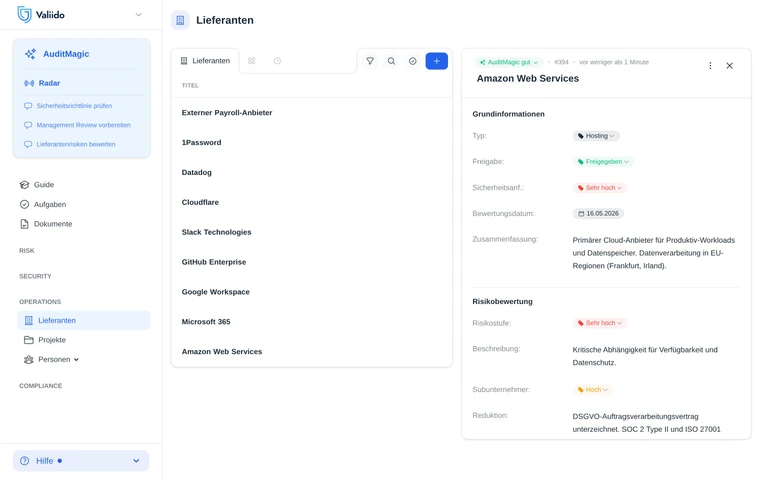The width and height of the screenshot is (768, 480).
Task: Open the Externer Payroll-Anbieter row
Action: point(312,113)
